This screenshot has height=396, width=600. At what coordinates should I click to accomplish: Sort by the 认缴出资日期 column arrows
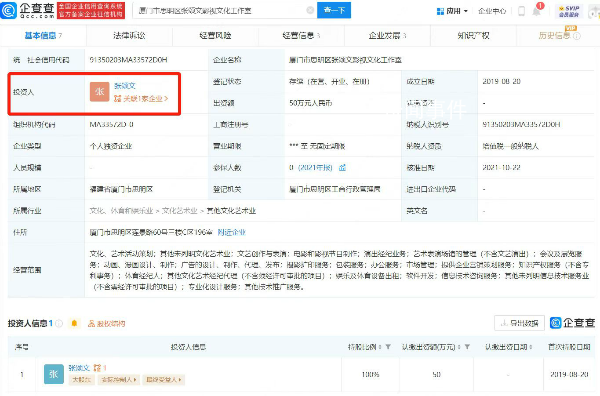tap(530, 347)
